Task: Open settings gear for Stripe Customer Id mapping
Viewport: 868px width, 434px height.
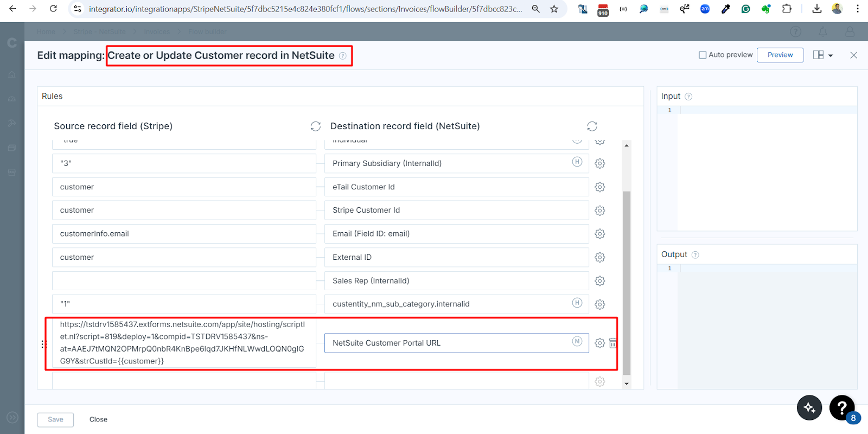Action: 599,210
